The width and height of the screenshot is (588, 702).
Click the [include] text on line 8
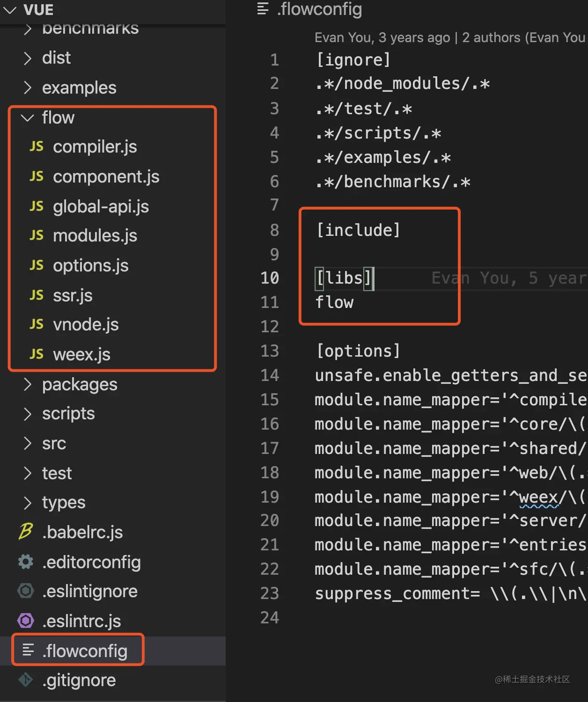[358, 230]
